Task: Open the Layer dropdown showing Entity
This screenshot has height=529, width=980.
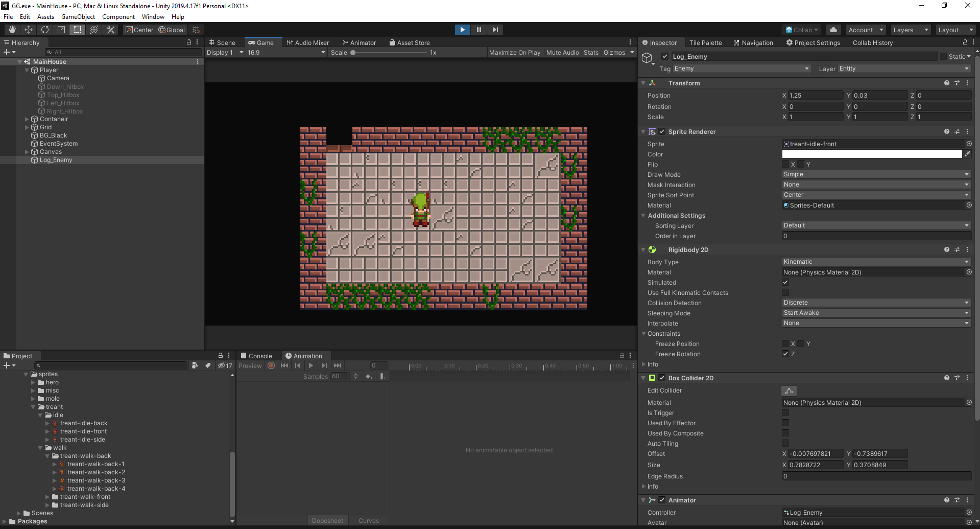Action: (904, 68)
